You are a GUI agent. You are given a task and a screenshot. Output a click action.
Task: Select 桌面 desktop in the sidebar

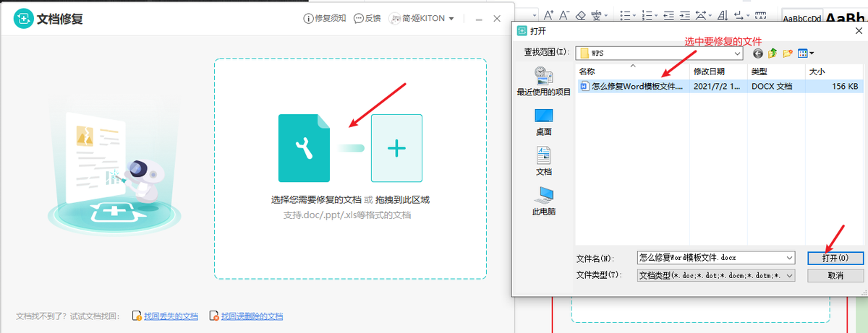(x=543, y=122)
